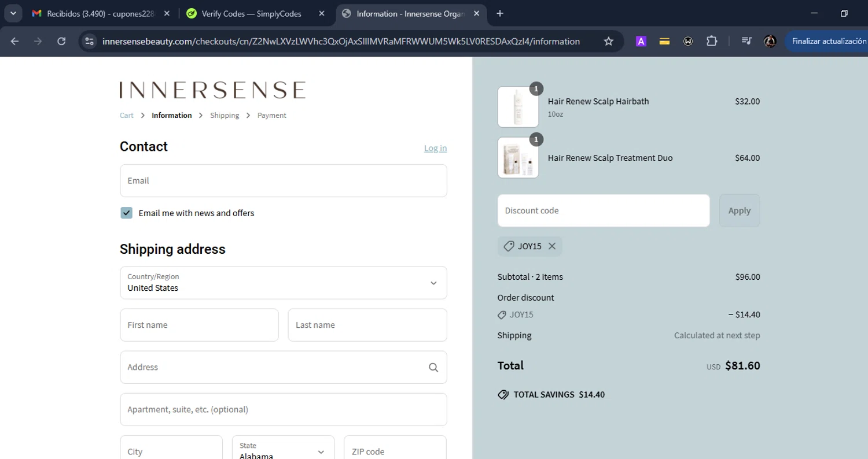Click Hair Renew Scalp Hairbath thumbnail
This screenshot has height=459, width=868.
tap(518, 107)
